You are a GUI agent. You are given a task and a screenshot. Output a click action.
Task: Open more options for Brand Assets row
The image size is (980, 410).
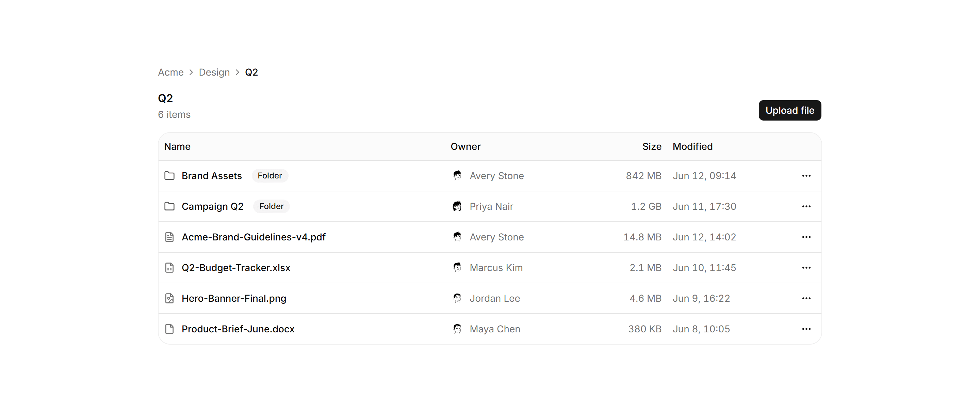click(806, 175)
